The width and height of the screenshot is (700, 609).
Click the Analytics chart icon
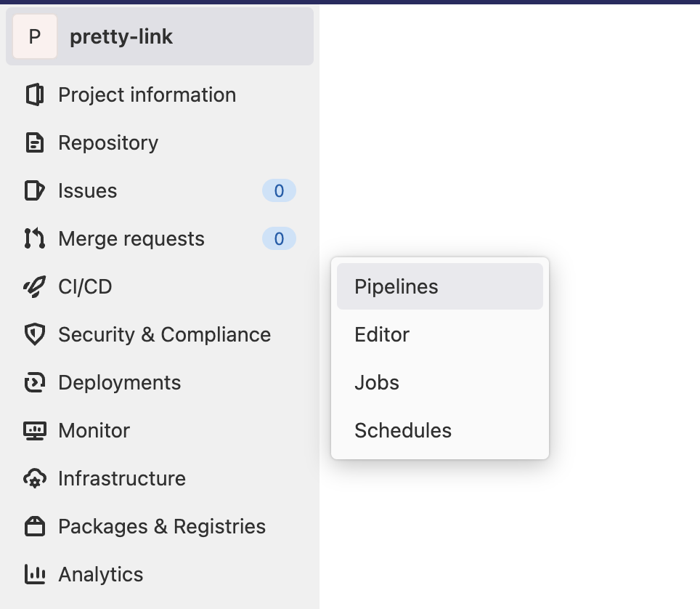click(34, 575)
